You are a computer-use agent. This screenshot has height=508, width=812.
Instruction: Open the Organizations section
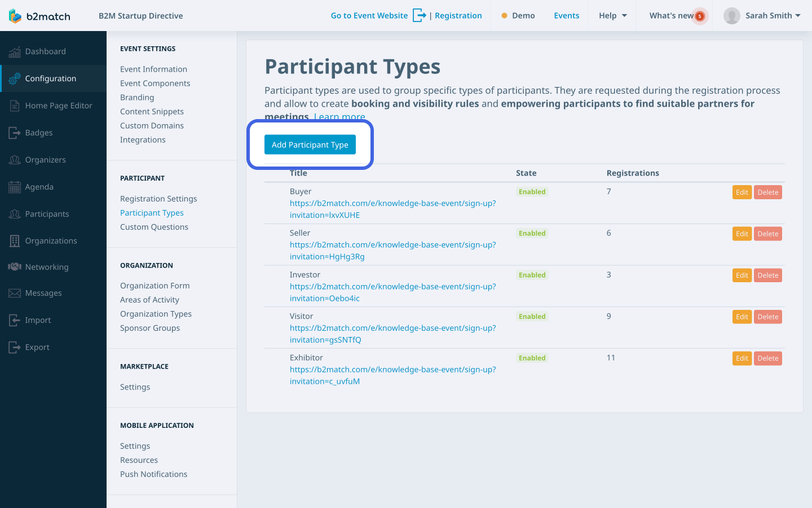pyautogui.click(x=51, y=241)
